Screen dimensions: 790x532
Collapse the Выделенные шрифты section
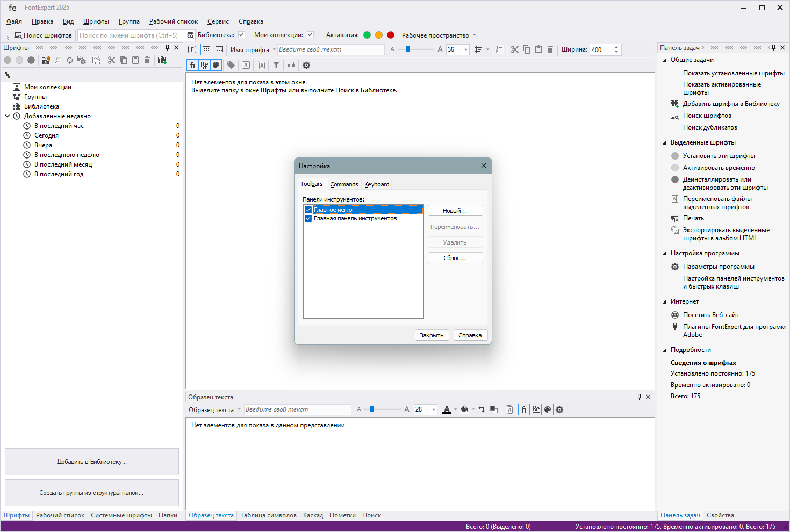[665, 143]
